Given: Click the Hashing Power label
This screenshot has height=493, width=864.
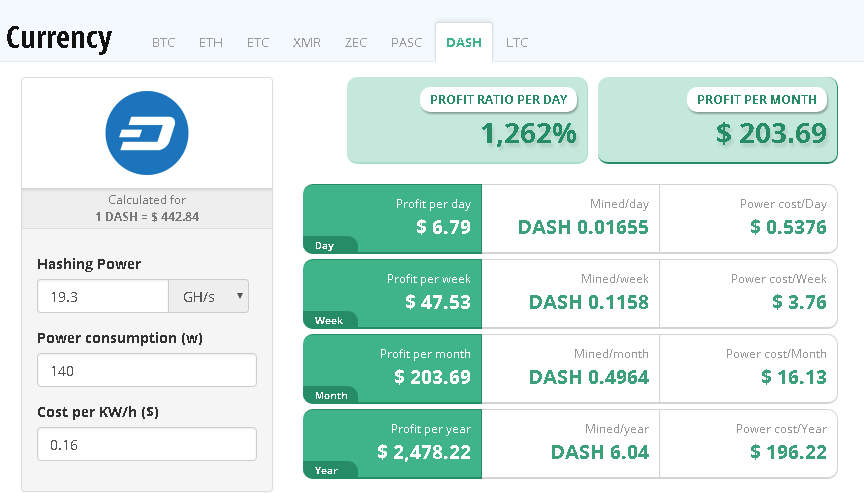Looking at the screenshot, I should coord(89,264).
